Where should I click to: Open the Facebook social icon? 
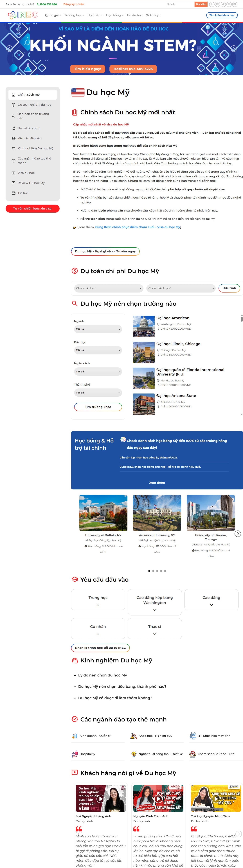pyautogui.click(x=212, y=4)
